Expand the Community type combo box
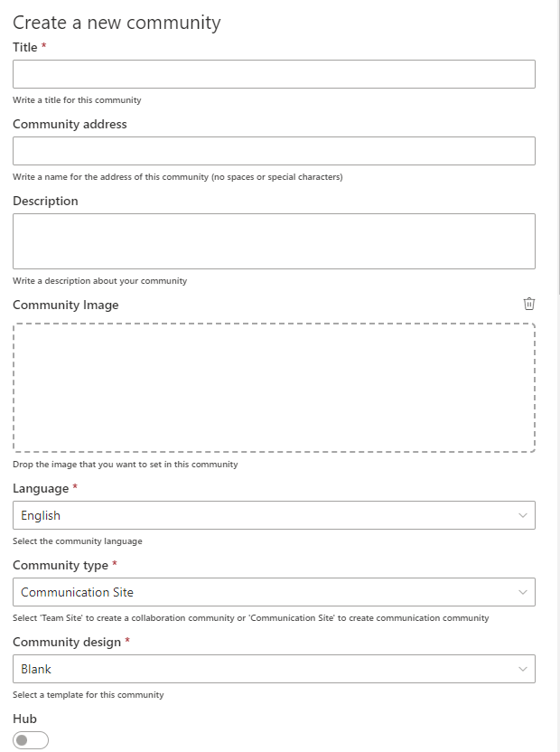Viewport: 560px width, 752px height. [274, 592]
